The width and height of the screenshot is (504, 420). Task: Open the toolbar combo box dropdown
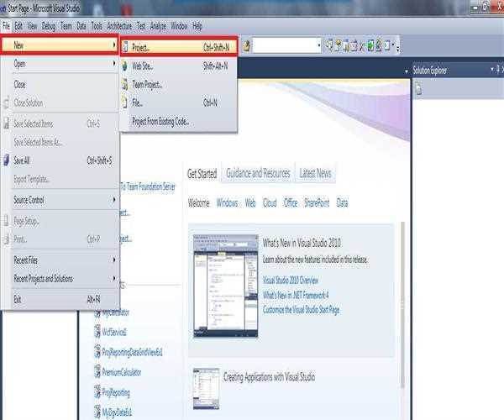[317, 45]
